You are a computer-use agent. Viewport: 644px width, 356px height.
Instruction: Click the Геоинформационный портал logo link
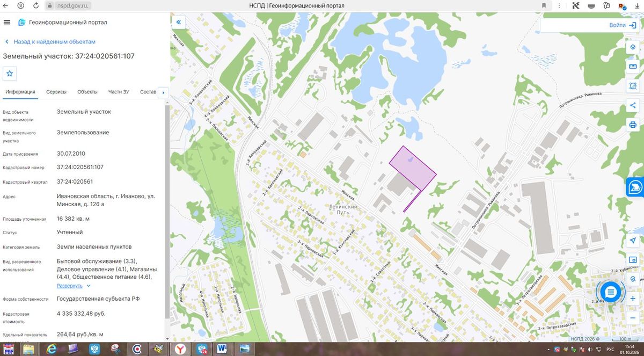click(63, 22)
